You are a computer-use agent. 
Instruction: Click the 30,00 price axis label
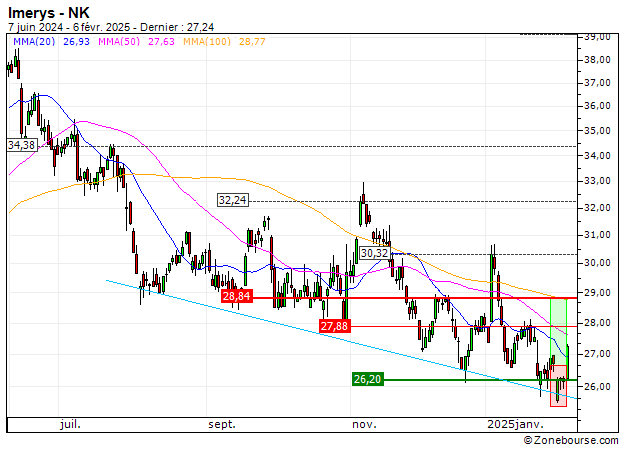[597, 263]
